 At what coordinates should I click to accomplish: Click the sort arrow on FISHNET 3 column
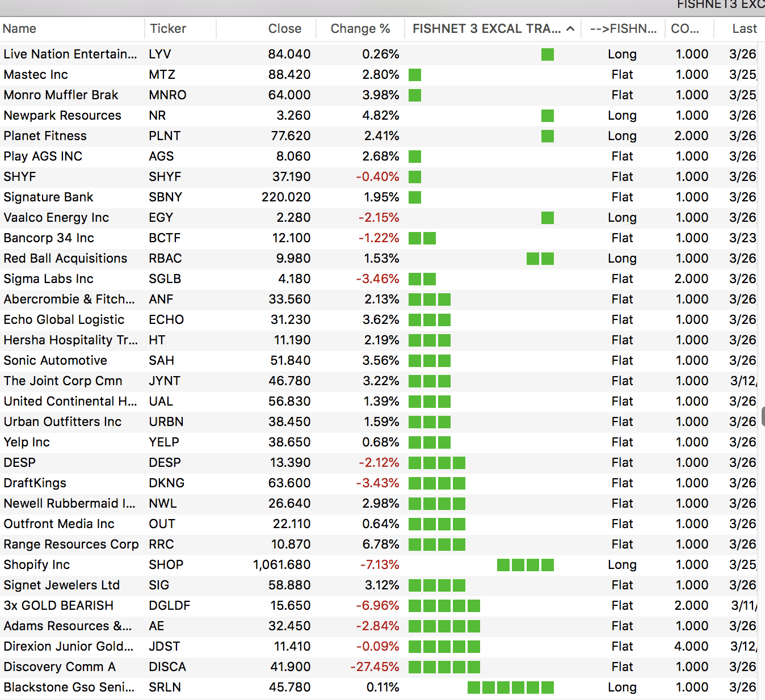click(570, 29)
